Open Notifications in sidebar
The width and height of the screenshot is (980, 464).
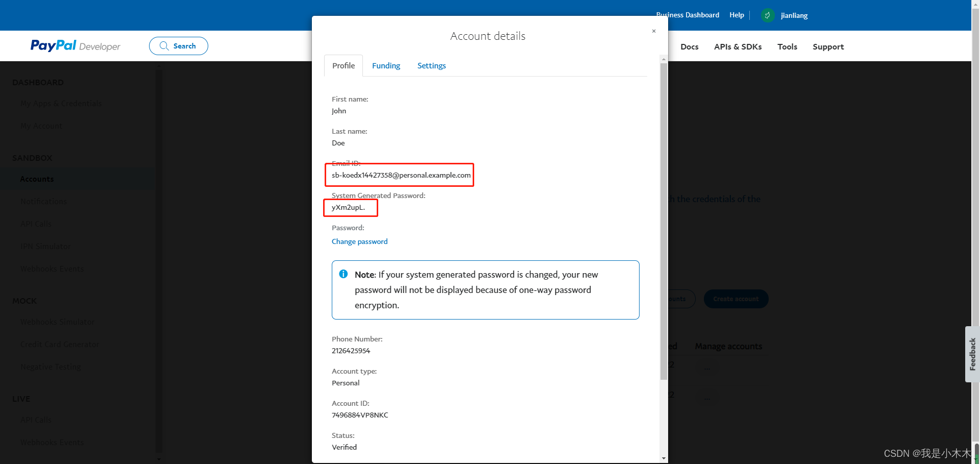pyautogui.click(x=43, y=202)
